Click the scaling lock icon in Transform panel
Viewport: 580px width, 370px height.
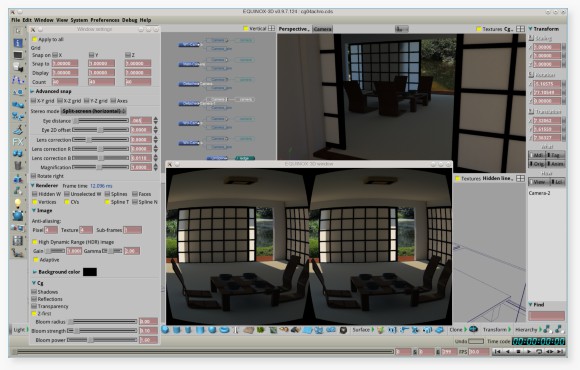pos(532,38)
